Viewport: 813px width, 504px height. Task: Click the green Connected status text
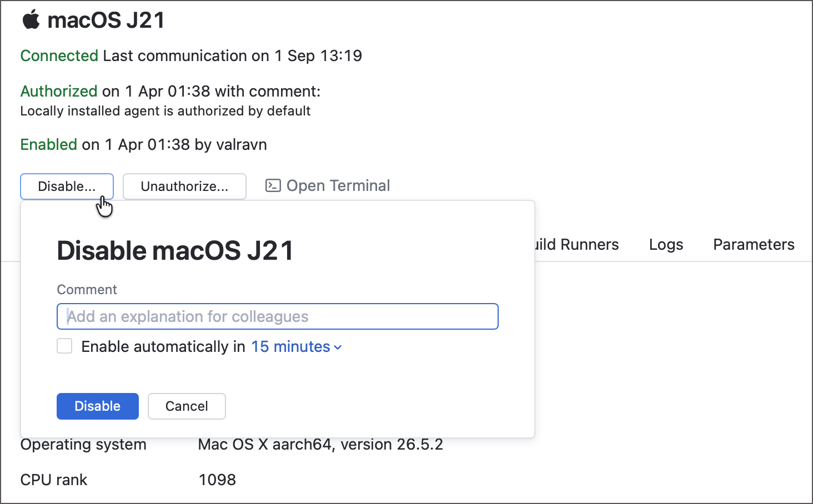[59, 56]
